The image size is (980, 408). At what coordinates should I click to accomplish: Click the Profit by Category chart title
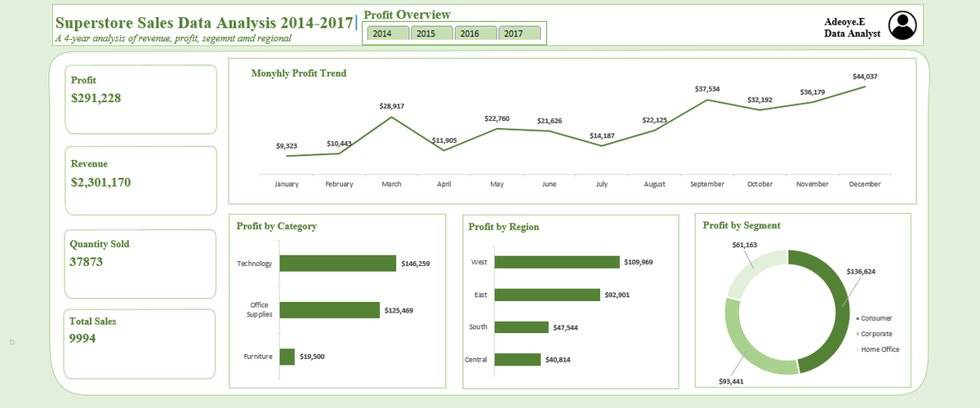(277, 226)
